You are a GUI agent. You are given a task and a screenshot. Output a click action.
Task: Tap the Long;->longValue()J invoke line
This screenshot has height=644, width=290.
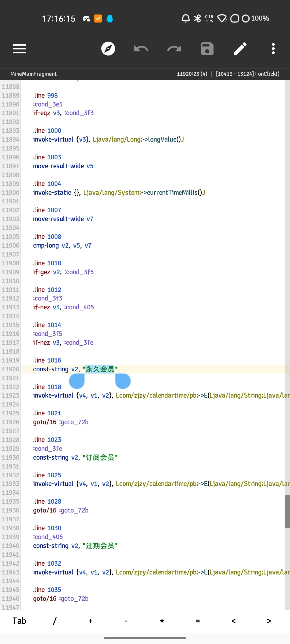click(108, 140)
